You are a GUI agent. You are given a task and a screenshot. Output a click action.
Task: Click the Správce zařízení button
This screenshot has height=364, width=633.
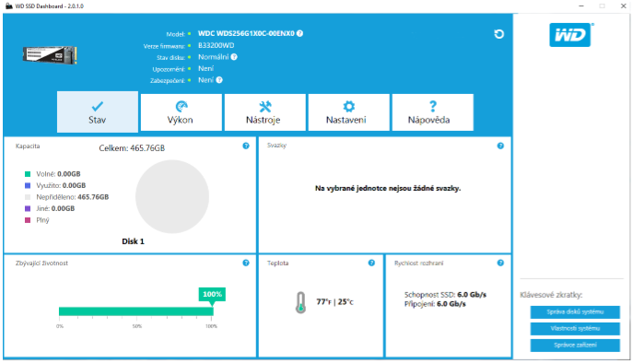[575, 345]
